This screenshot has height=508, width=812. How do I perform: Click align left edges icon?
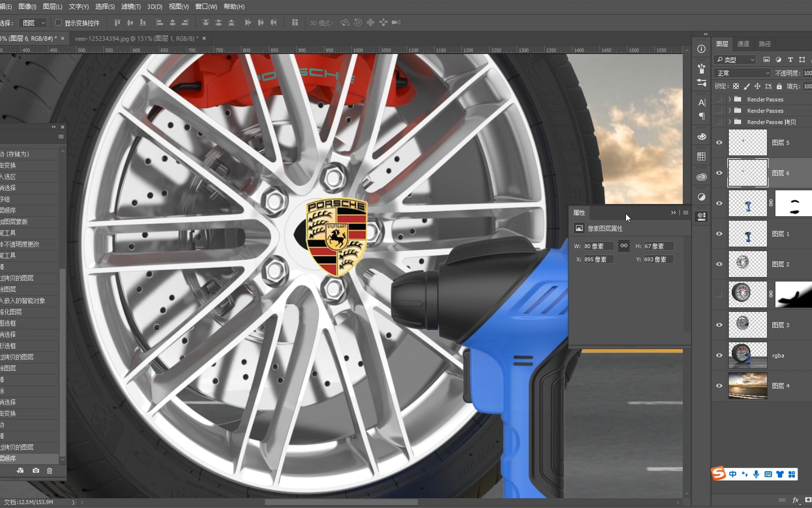click(160, 23)
